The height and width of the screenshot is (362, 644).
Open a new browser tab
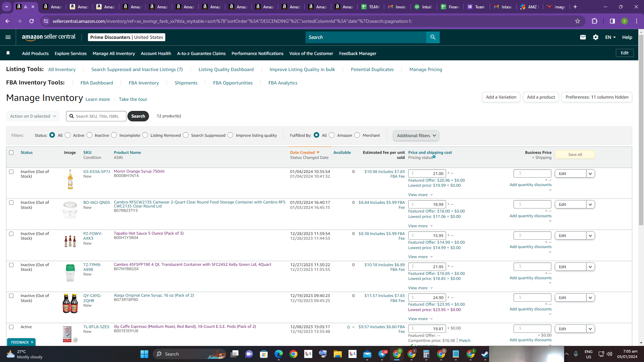tap(575, 7)
